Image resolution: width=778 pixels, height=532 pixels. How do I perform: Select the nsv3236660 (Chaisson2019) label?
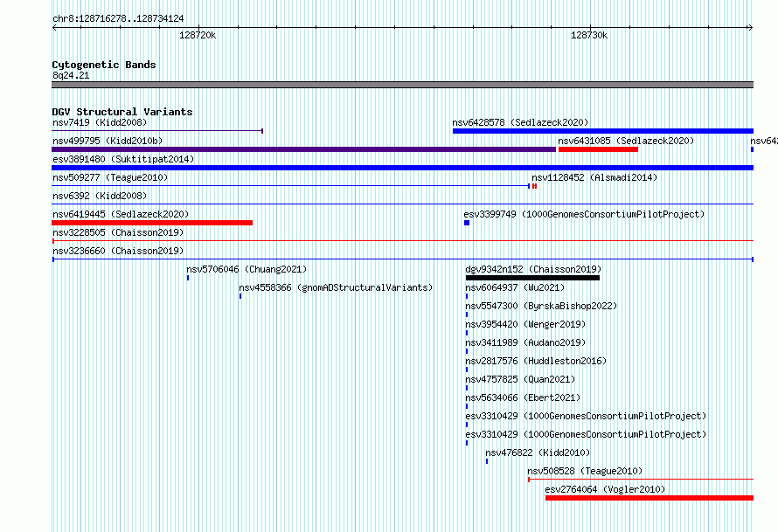point(118,251)
